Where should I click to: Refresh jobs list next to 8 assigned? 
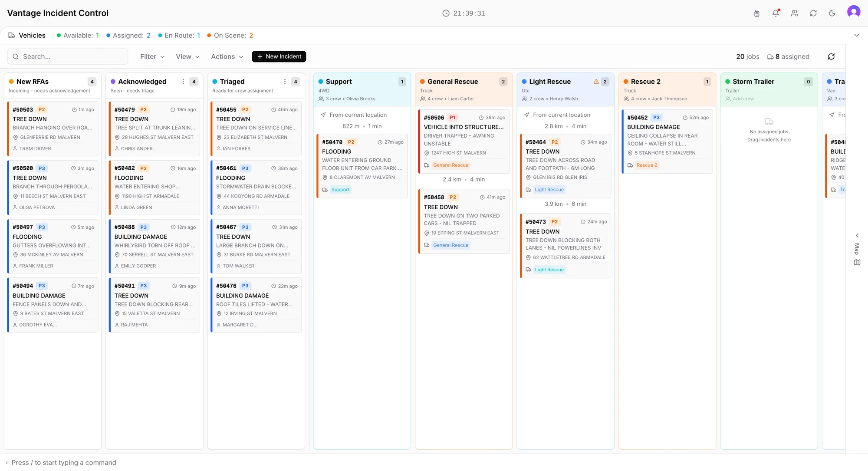click(x=831, y=56)
